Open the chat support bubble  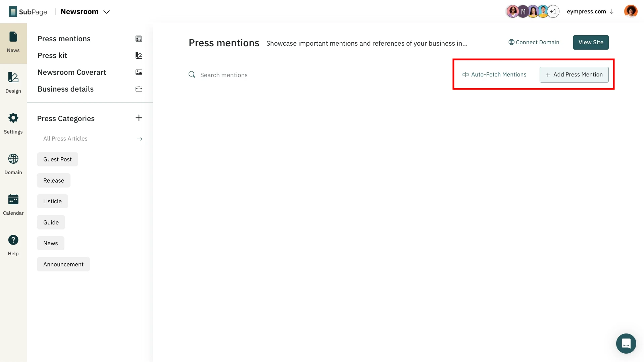[626, 343]
